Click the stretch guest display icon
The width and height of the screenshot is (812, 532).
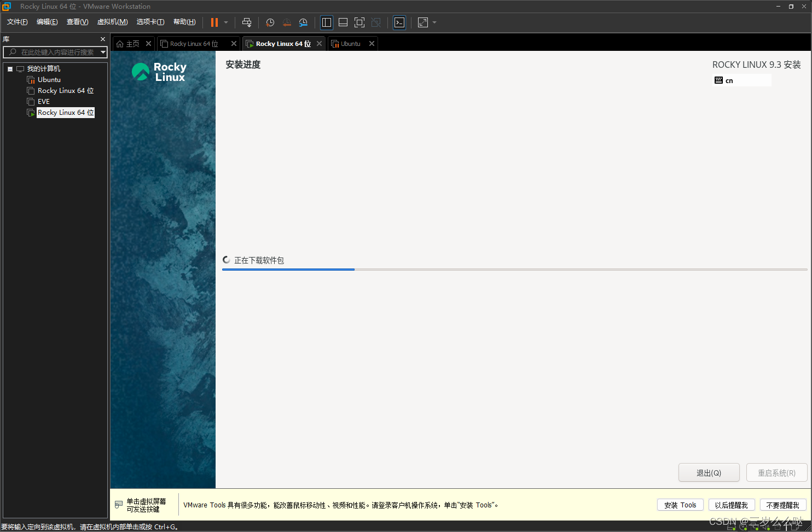point(423,22)
